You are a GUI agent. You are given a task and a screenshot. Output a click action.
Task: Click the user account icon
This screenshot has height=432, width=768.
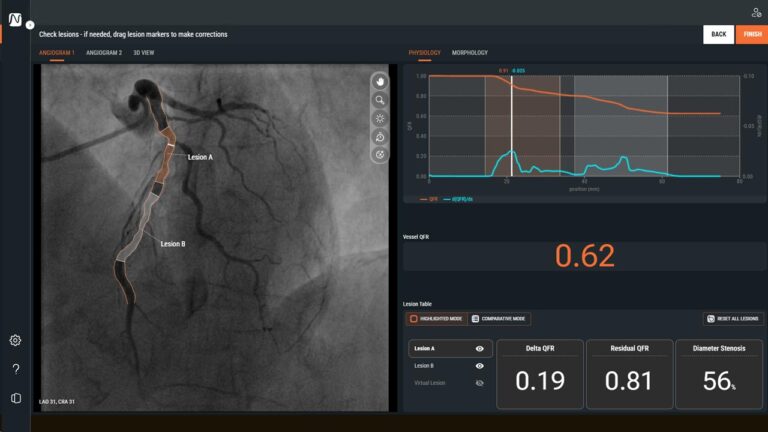[x=755, y=13]
